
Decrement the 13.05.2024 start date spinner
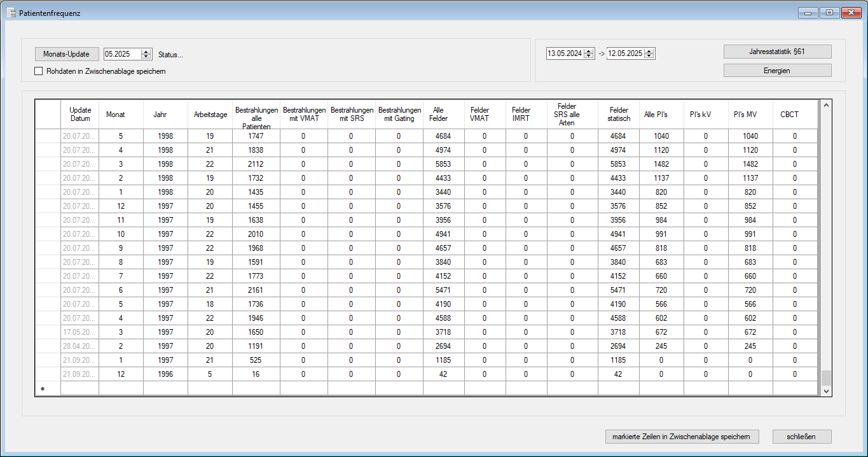coord(589,56)
